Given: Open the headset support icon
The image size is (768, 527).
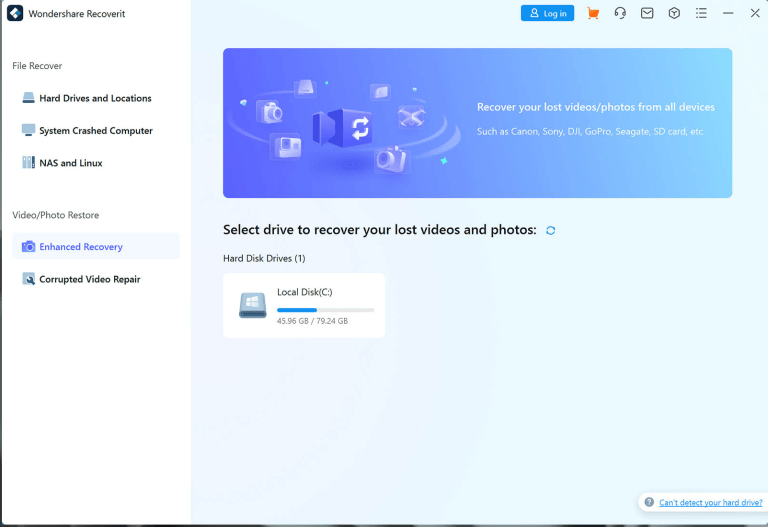Looking at the screenshot, I should 620,13.
